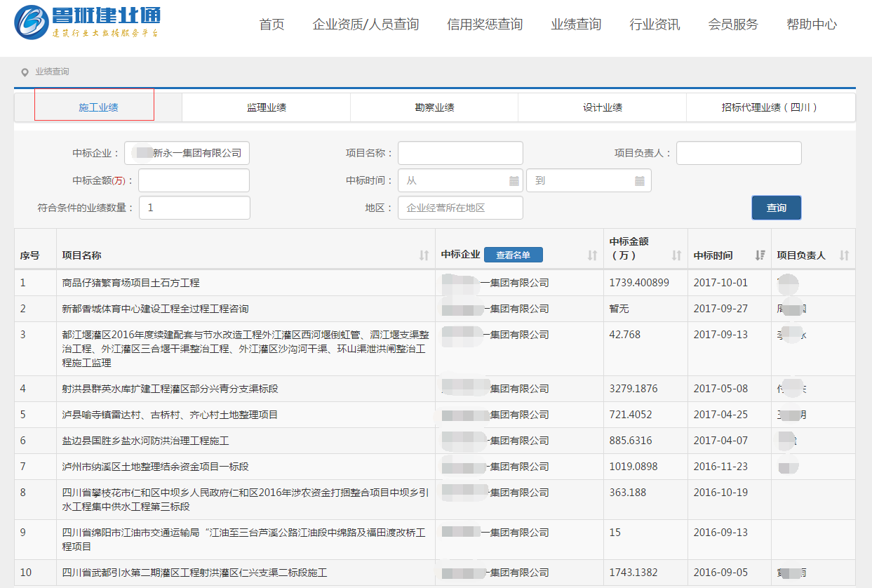Switch to 招标代理业绩（四川）tab
Viewport: 872px width, 588px height.
[x=770, y=107]
